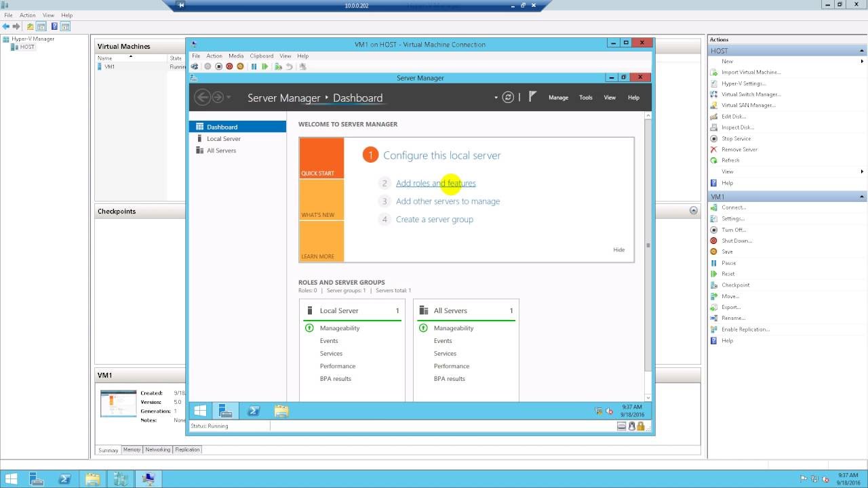Click orange Save icon in VM toolbar
Screen dimensions: 868x488
(x=240, y=66)
